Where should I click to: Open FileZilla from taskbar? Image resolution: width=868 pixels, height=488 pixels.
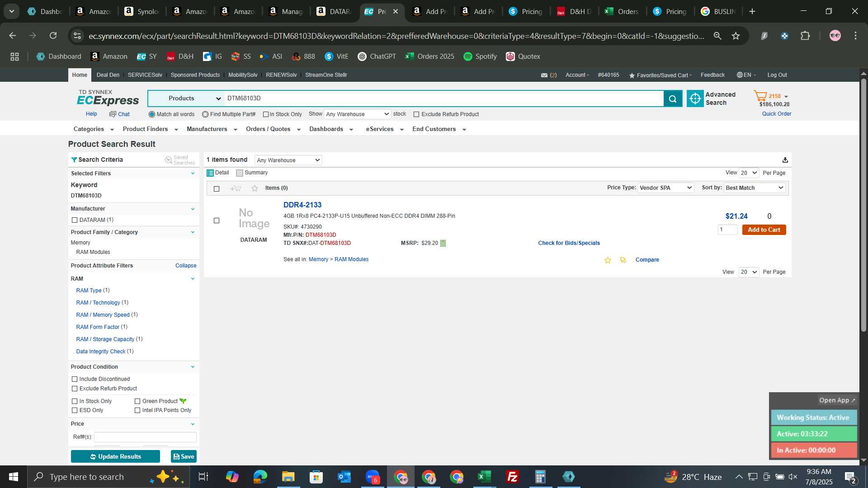[512, 477]
